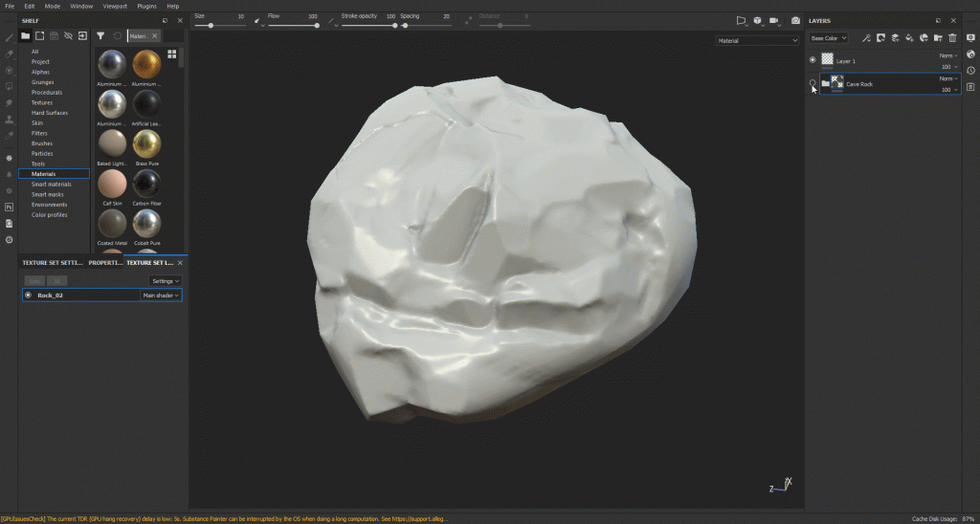
Task: Remove the Materi... filter tag in shelf search
Action: (155, 36)
